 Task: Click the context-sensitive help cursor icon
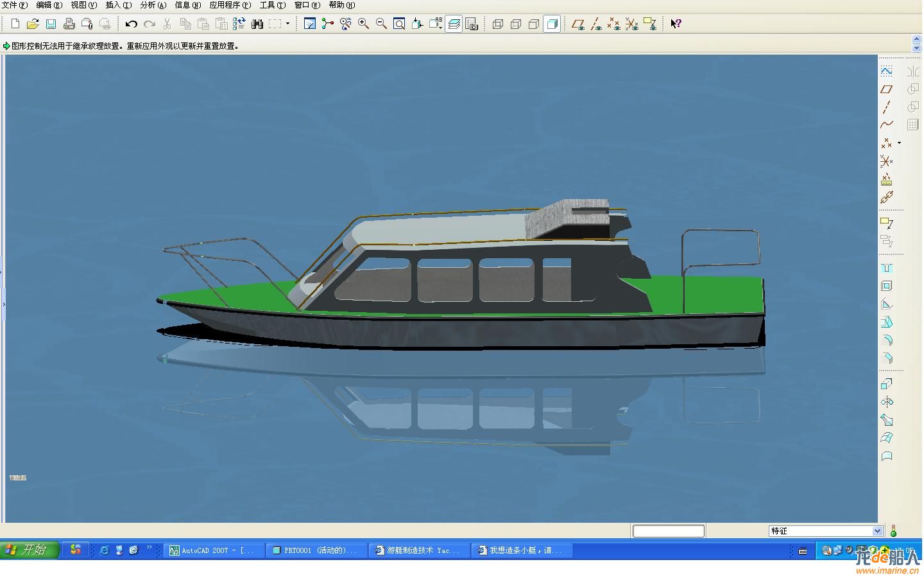tap(676, 24)
